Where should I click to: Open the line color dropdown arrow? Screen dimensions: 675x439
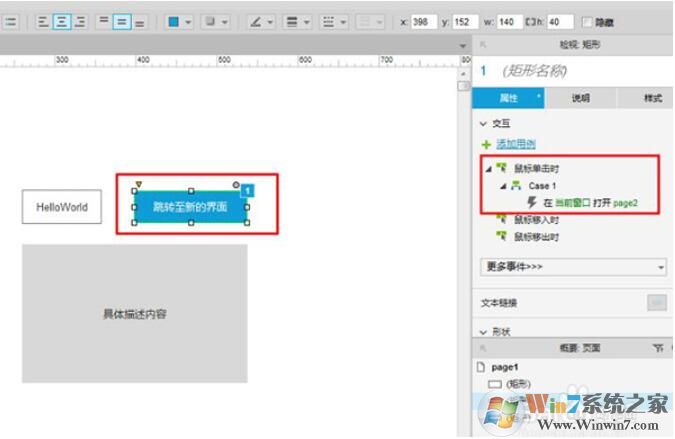pos(270,22)
